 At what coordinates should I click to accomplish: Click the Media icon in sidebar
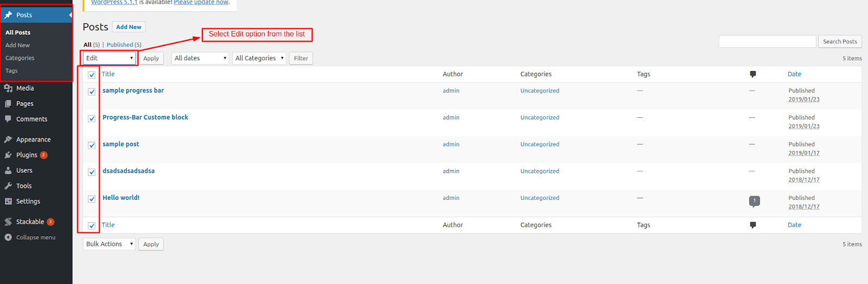point(8,88)
